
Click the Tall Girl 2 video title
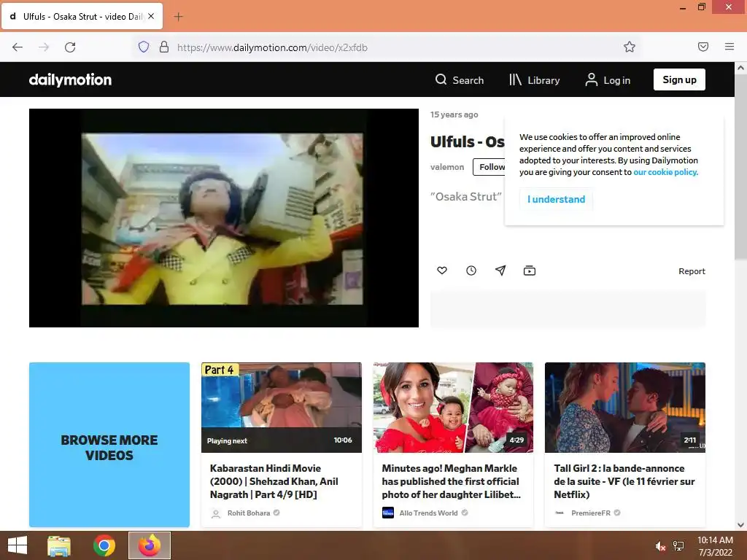(x=624, y=481)
